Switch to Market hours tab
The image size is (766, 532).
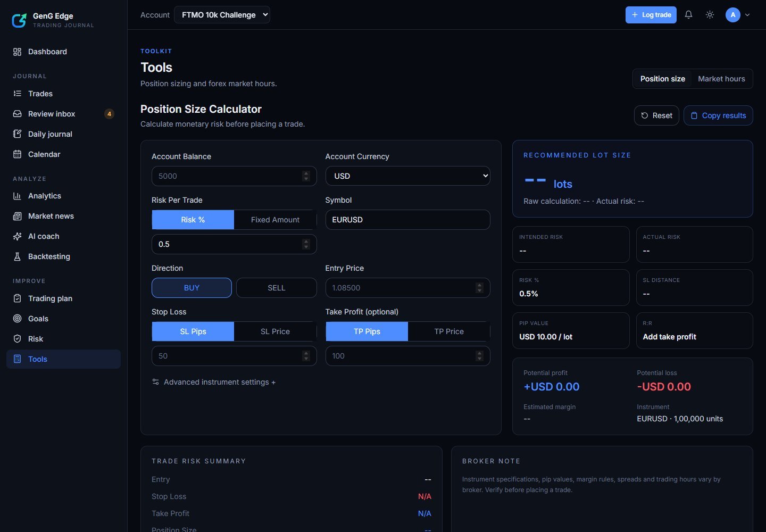point(721,79)
